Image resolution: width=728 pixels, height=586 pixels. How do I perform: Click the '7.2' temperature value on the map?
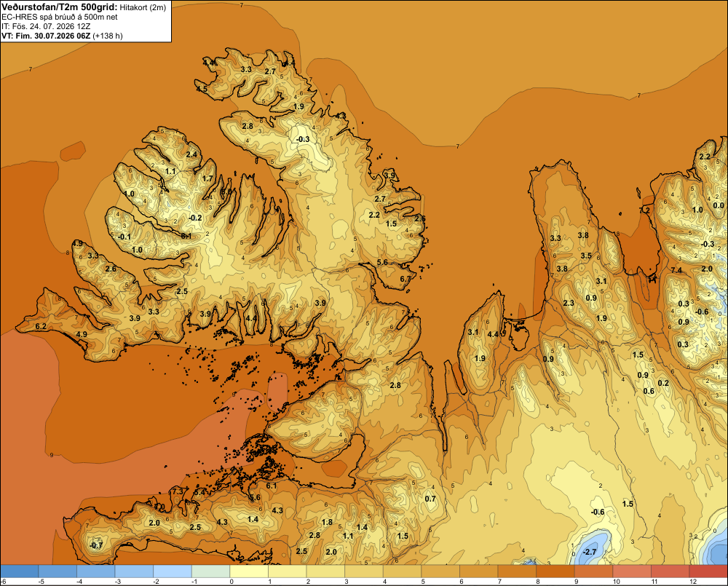(645, 210)
